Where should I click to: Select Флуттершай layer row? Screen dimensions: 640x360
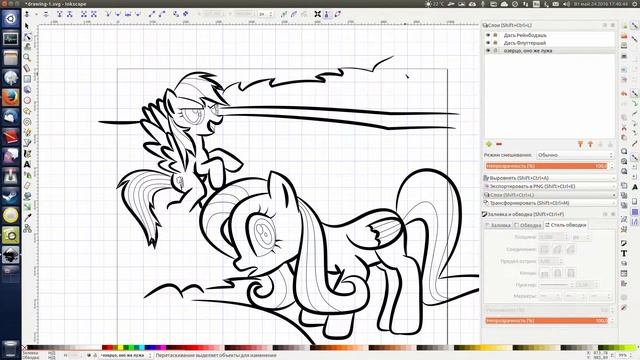pyautogui.click(x=549, y=43)
